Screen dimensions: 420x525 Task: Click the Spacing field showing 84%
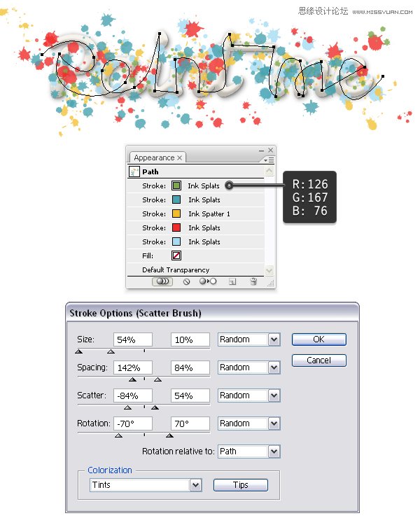(x=190, y=367)
